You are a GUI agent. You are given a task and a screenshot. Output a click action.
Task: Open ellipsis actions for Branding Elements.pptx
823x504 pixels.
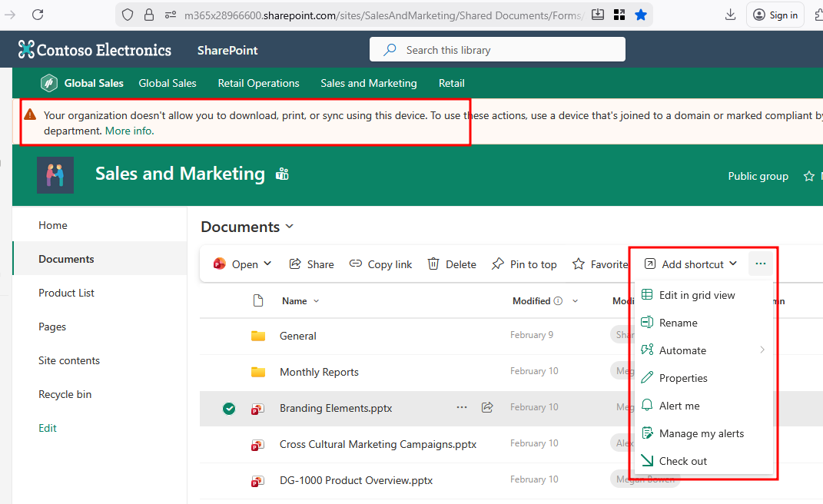tap(462, 408)
